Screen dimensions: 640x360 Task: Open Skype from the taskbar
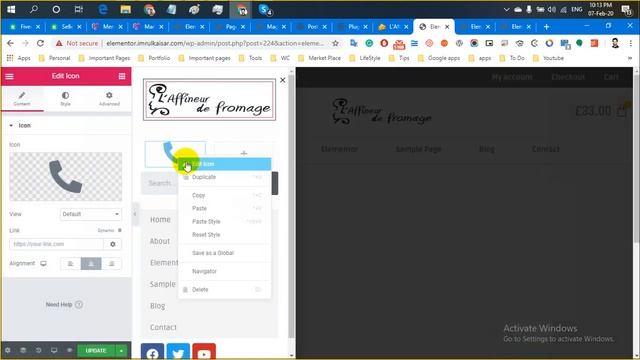tap(265, 10)
